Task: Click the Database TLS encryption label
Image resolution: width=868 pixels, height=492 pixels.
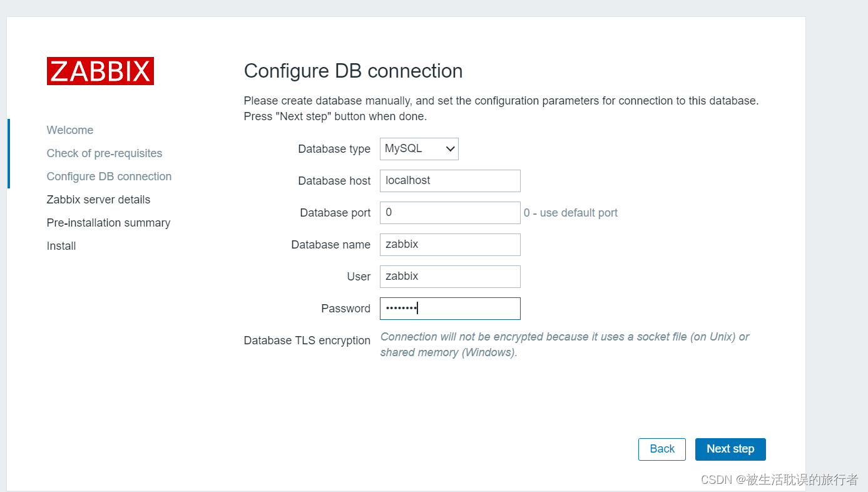Action: tap(307, 341)
